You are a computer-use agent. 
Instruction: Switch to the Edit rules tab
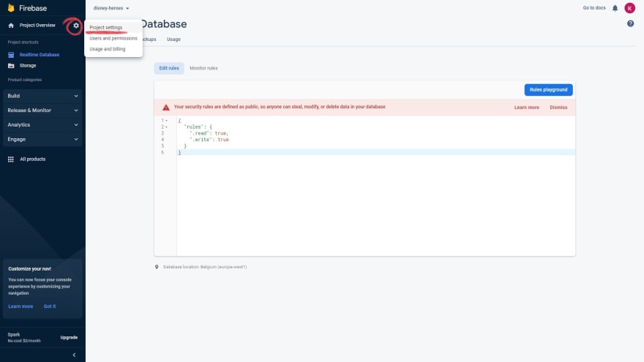(169, 68)
